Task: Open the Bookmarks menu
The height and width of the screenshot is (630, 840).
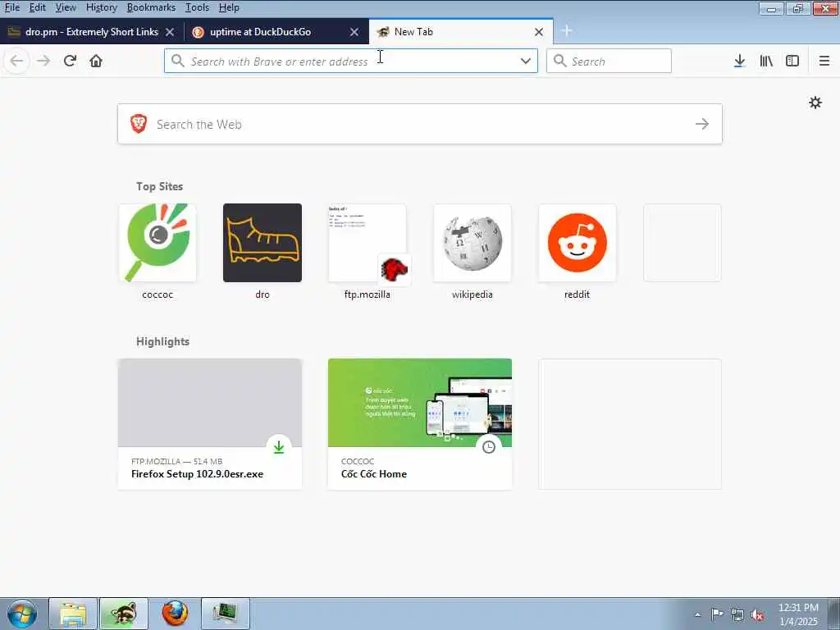Action: point(151,7)
